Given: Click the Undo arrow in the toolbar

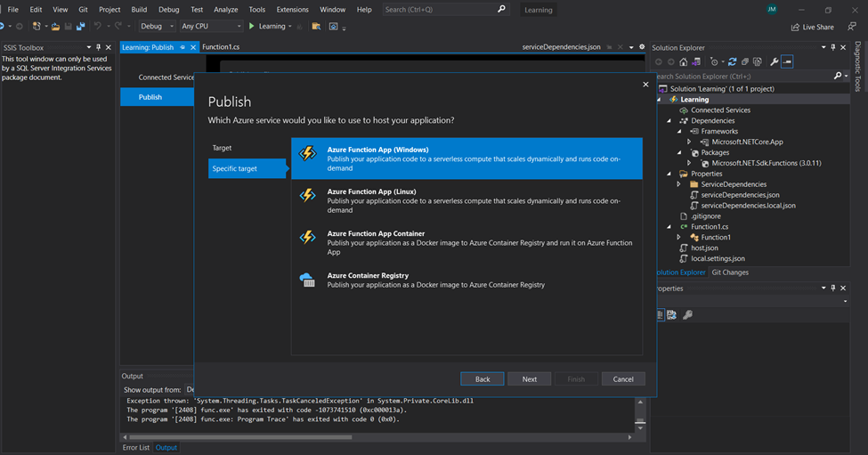Looking at the screenshot, I should pos(97,26).
